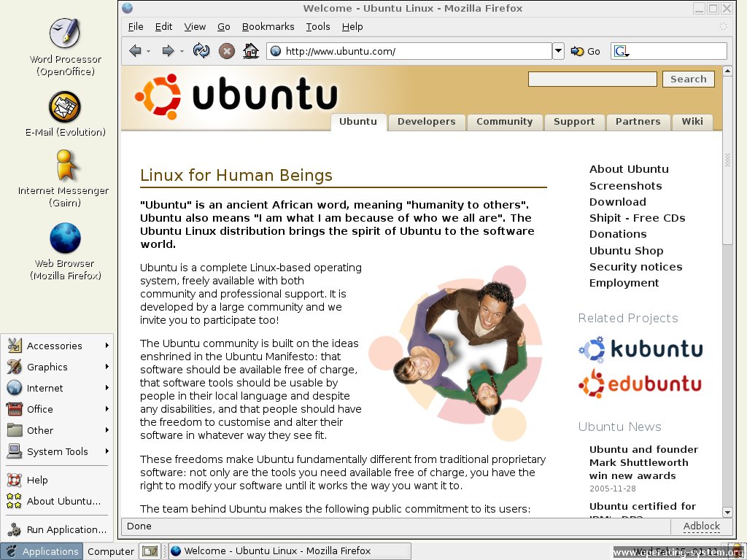Click the red Stop loading icon
The image size is (747, 560).
click(227, 51)
